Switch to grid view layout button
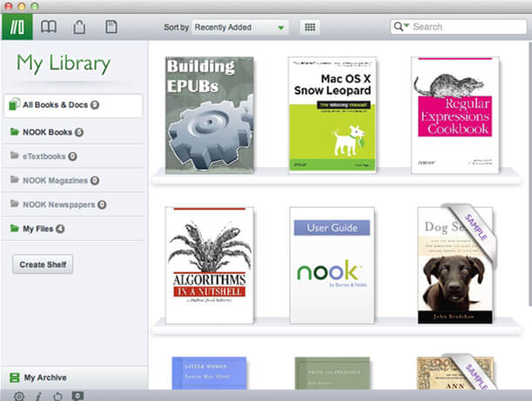 [x=310, y=27]
